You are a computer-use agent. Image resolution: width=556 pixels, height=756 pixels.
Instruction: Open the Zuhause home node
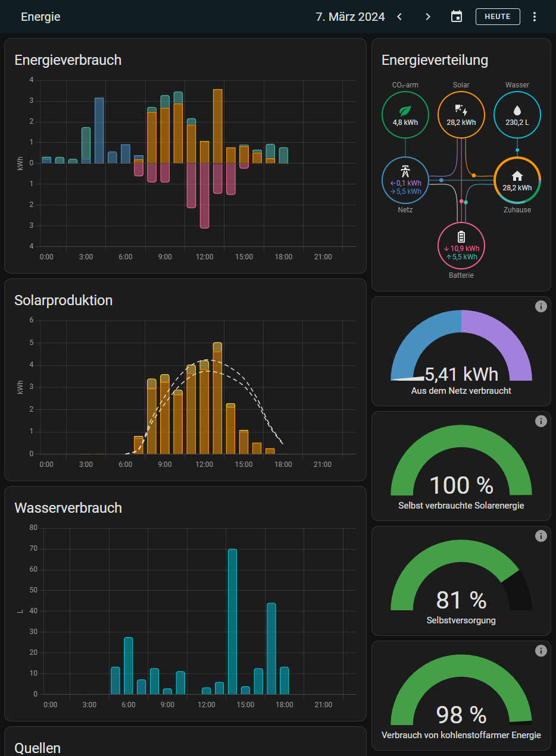517,180
